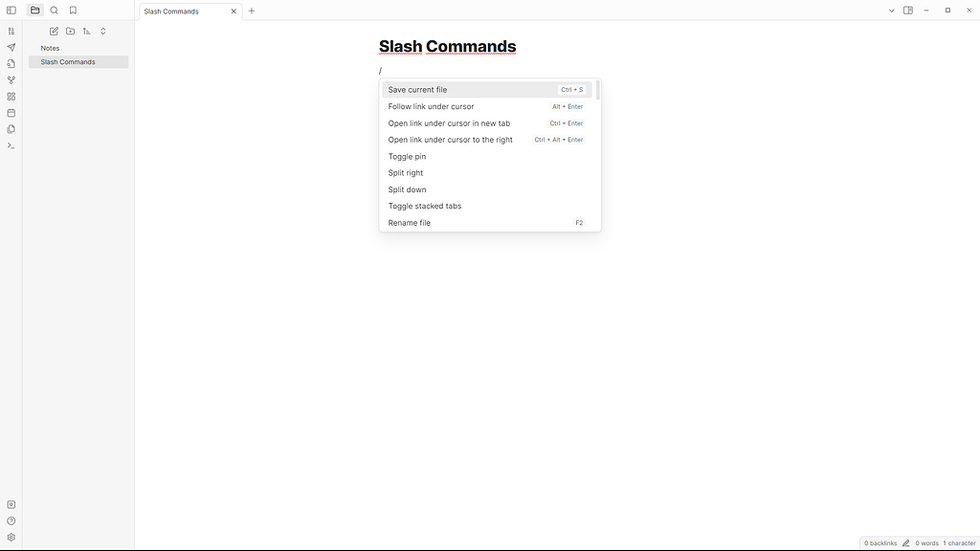
Task: Choose 'Save current file' from the suggestions
Action: (416, 89)
